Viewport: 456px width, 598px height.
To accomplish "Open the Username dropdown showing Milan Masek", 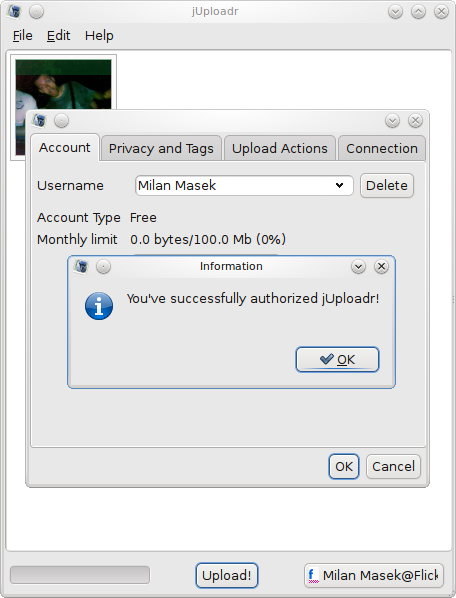I will 244,186.
